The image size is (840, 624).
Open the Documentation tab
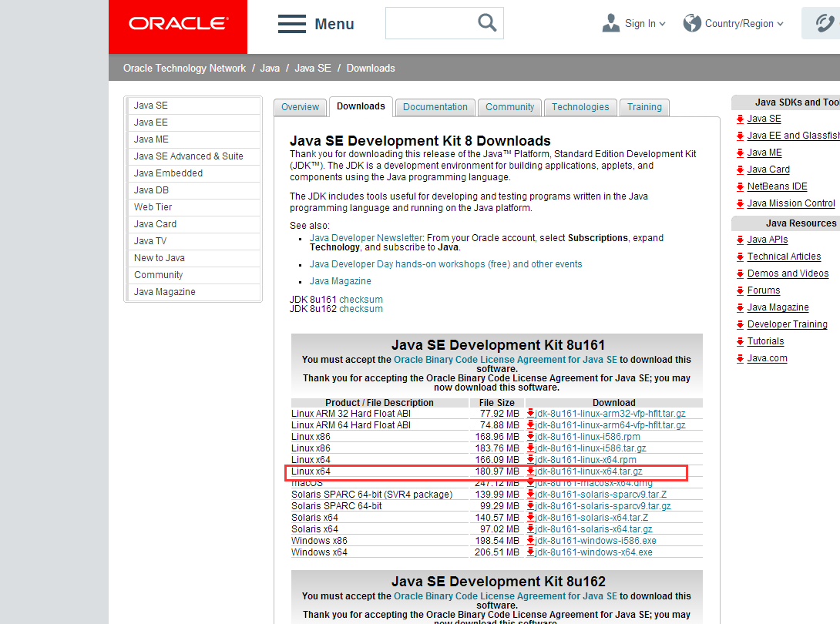tap(435, 107)
